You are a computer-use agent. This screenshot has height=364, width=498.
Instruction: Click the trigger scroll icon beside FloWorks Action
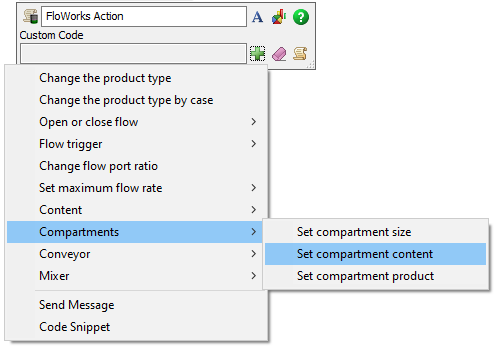tap(30, 16)
